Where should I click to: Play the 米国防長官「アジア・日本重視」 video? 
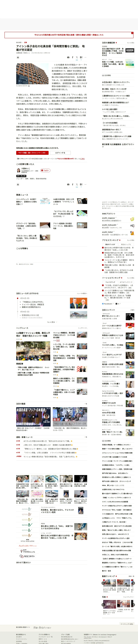33,417
